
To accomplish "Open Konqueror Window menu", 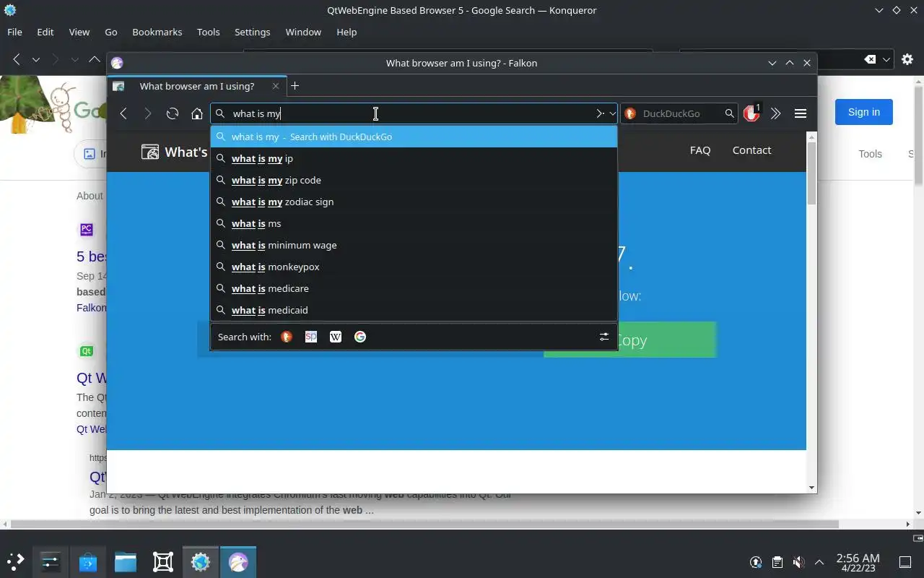I will (x=303, y=32).
